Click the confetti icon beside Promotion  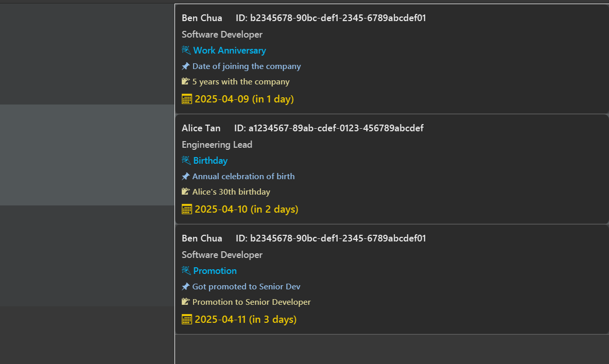(186, 270)
